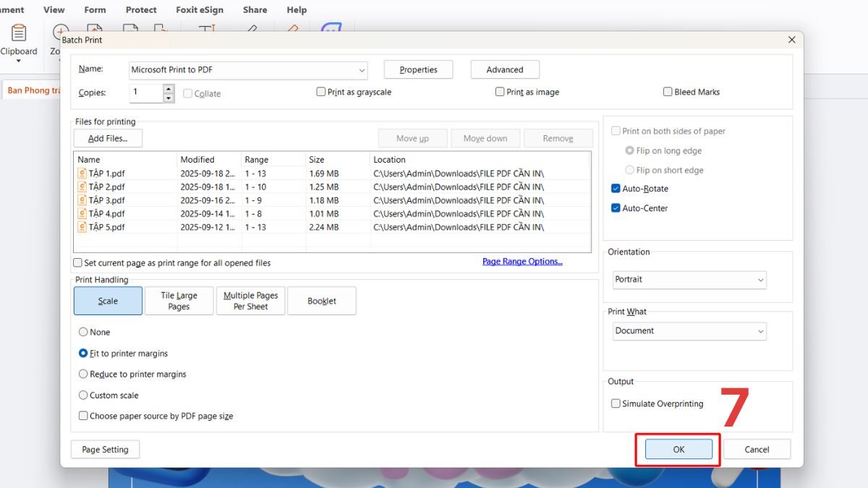This screenshot has height=488, width=868.
Task: Click the PDF icon of TẬP 3.pdf
Action: [82, 200]
